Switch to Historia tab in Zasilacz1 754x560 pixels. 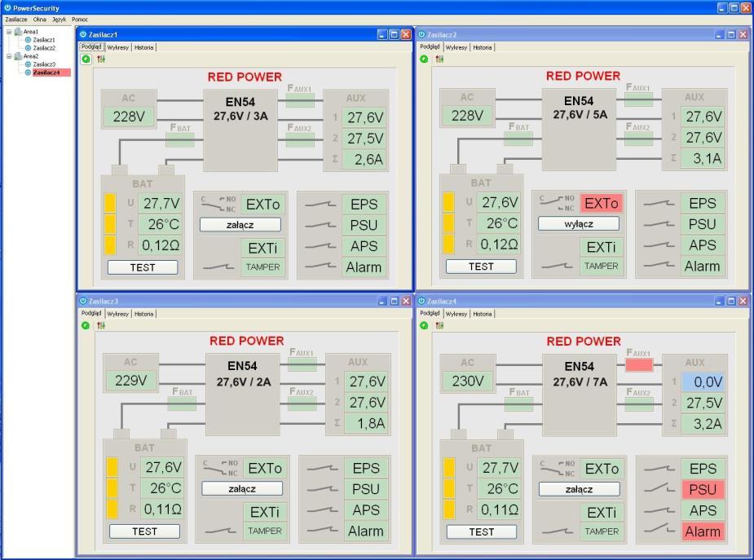click(143, 47)
